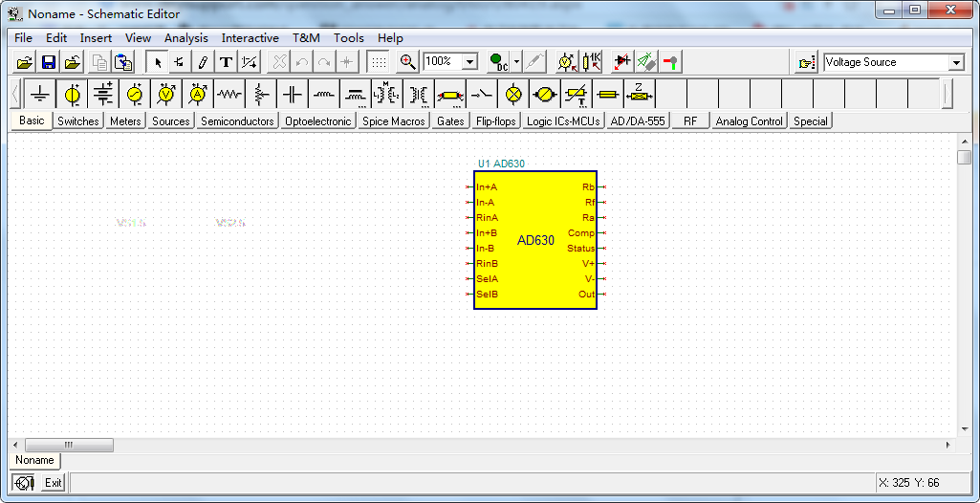980x503 pixels.
Task: Insert a Fuse component
Action: (607, 95)
